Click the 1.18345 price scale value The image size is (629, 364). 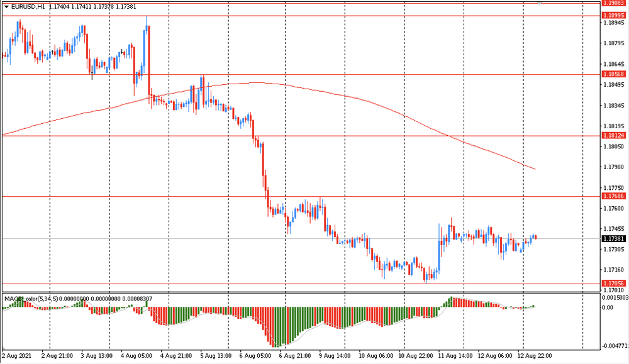(x=614, y=106)
